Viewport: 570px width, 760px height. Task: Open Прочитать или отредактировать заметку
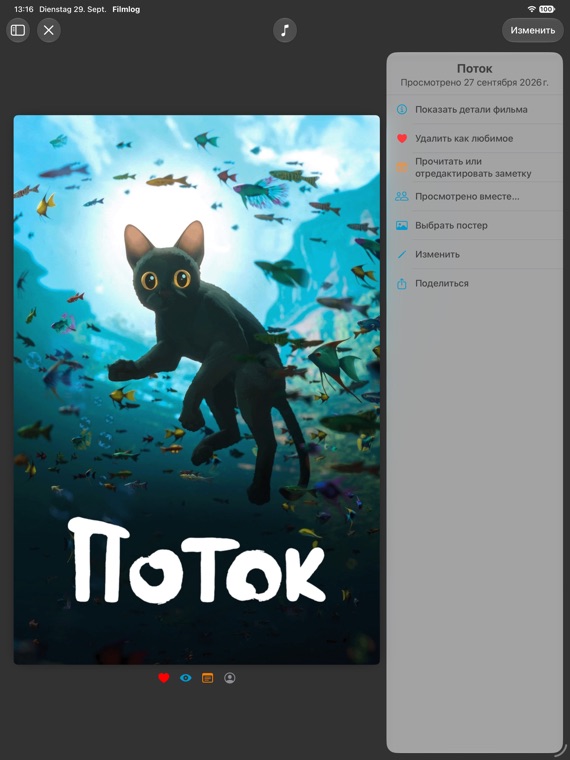point(475,167)
